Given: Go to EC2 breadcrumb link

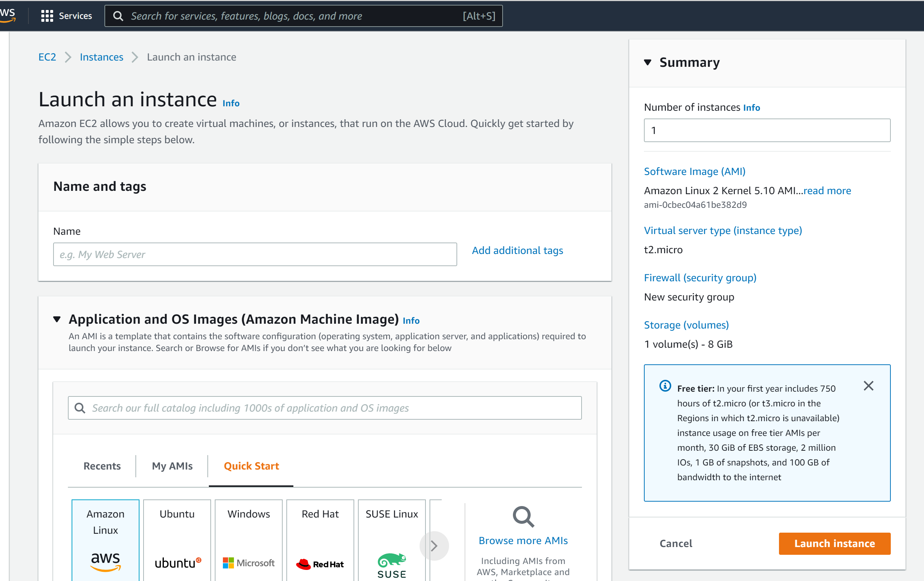Looking at the screenshot, I should 47,57.
